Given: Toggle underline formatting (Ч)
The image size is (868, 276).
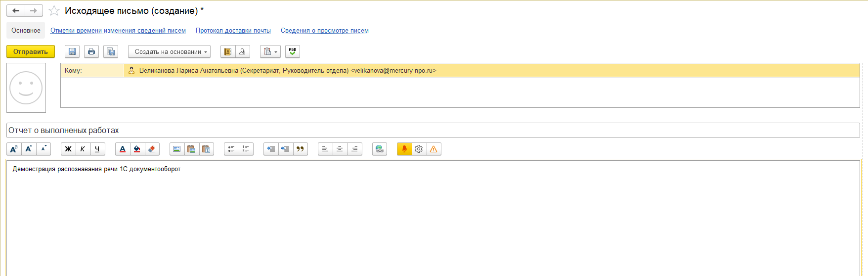Looking at the screenshot, I should point(98,149).
